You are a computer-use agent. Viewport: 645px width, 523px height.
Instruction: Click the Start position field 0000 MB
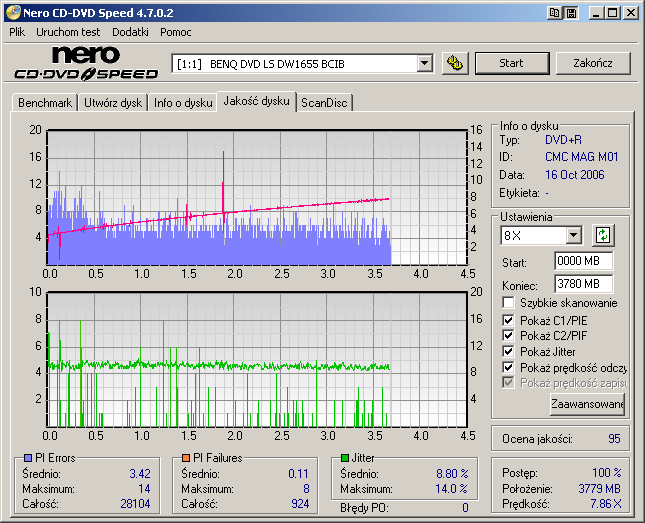[583, 261]
